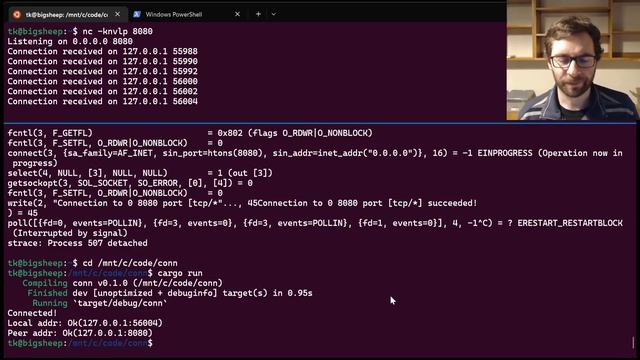This screenshot has width=640, height=360.
Task: Click the 'getsockopt(3, SOL_SOCKET' line
Action: coord(130,183)
